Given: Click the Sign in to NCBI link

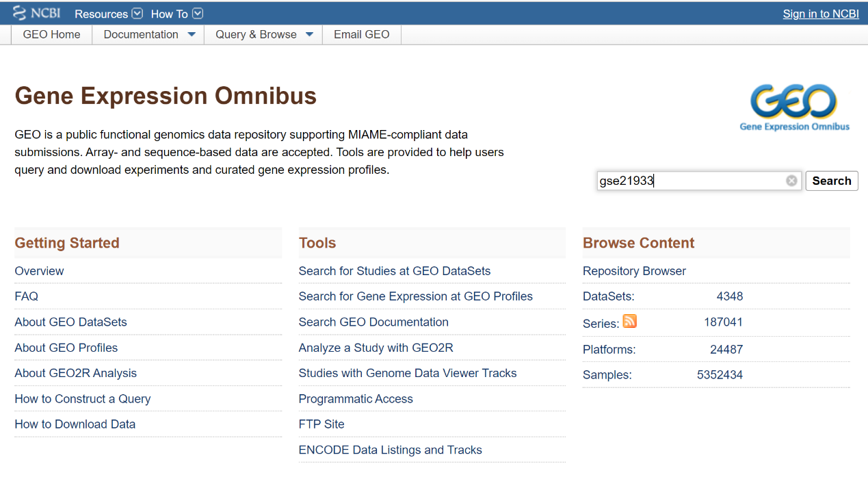Looking at the screenshot, I should [820, 14].
